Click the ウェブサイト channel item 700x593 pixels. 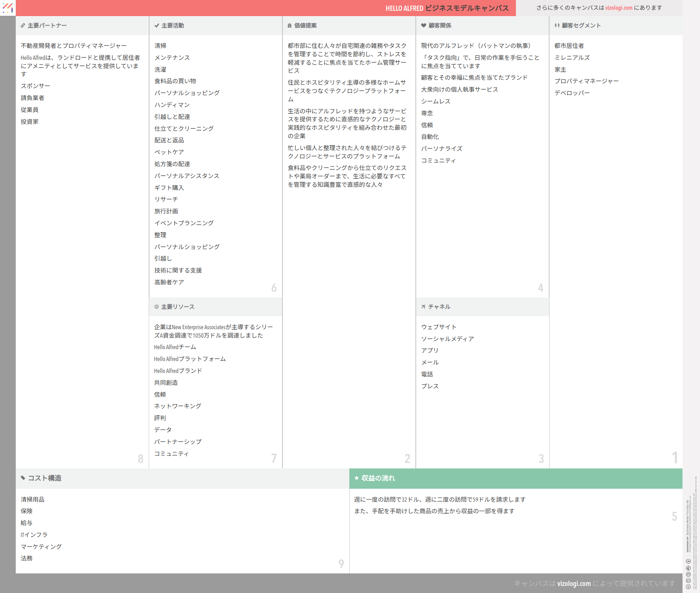tap(439, 327)
